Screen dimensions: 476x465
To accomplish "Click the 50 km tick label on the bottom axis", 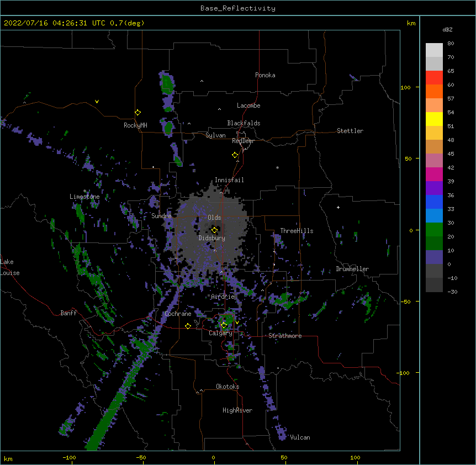I will point(284,457).
